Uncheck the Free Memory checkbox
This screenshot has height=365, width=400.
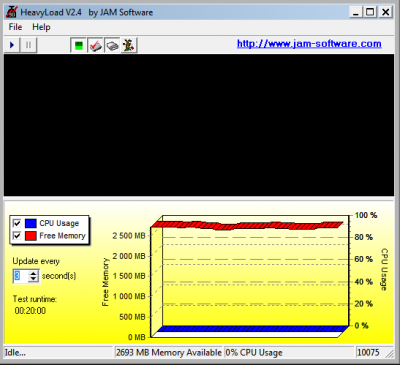pos(17,236)
